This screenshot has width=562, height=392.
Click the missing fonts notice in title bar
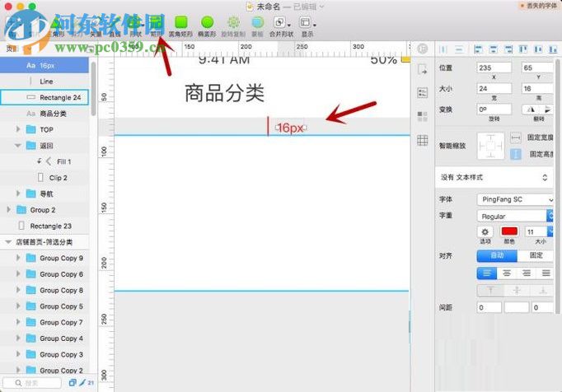[x=539, y=6]
